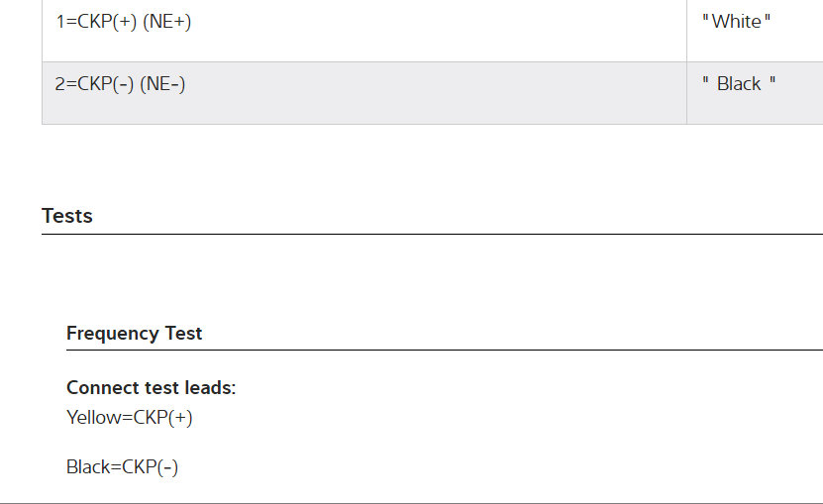The image size is (823, 504).
Task: Click the word "leads:" in the bold label
Action: tap(210, 388)
